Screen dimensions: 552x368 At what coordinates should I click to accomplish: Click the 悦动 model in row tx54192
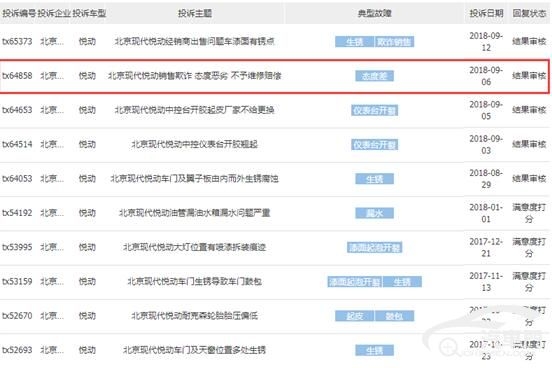87,213
